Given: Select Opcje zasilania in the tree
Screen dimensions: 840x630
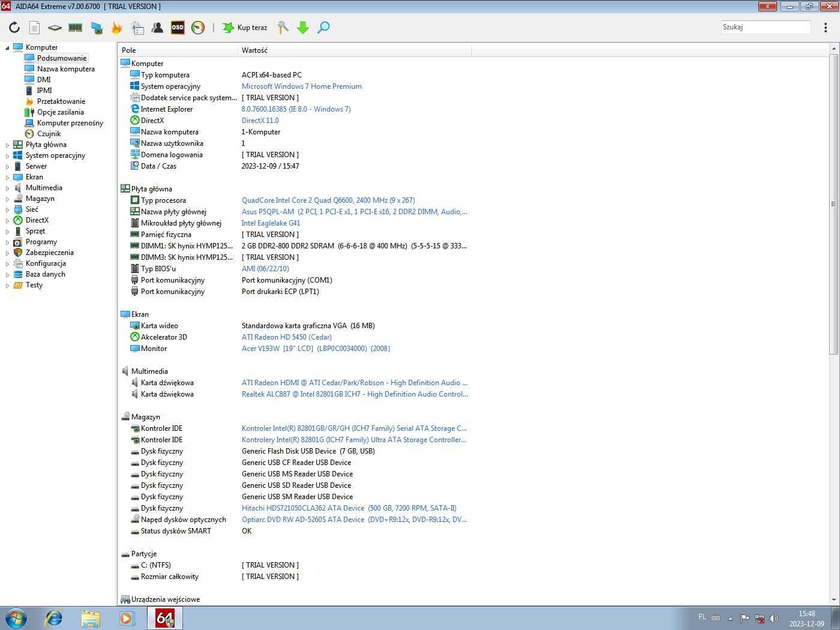Looking at the screenshot, I should (61, 112).
